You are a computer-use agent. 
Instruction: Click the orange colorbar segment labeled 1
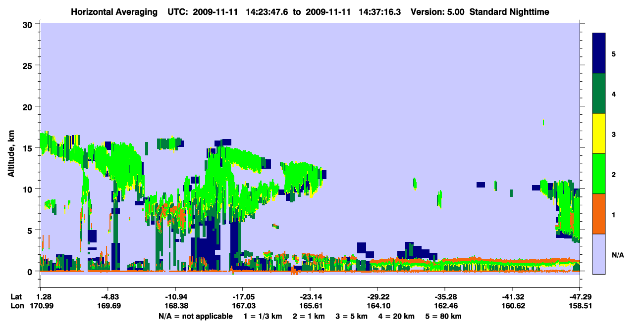click(x=599, y=214)
